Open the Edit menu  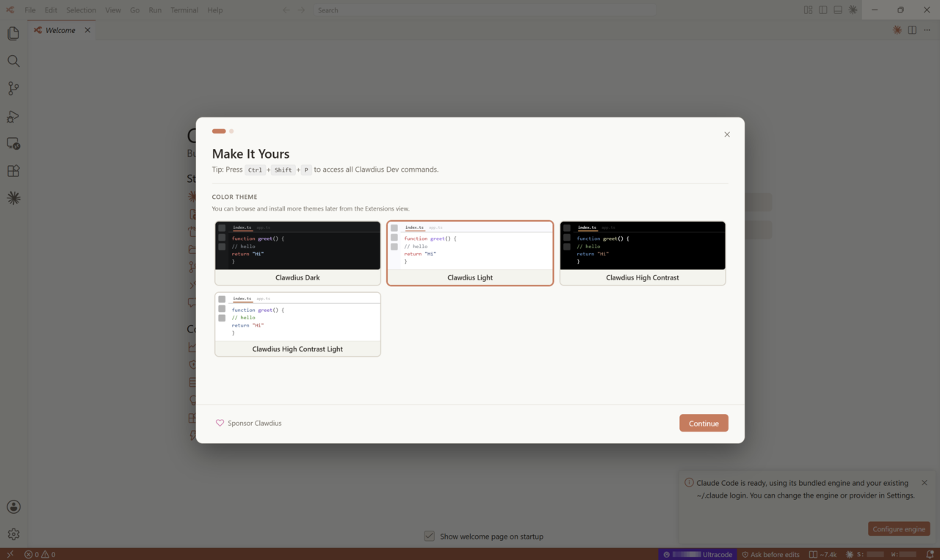51,10
